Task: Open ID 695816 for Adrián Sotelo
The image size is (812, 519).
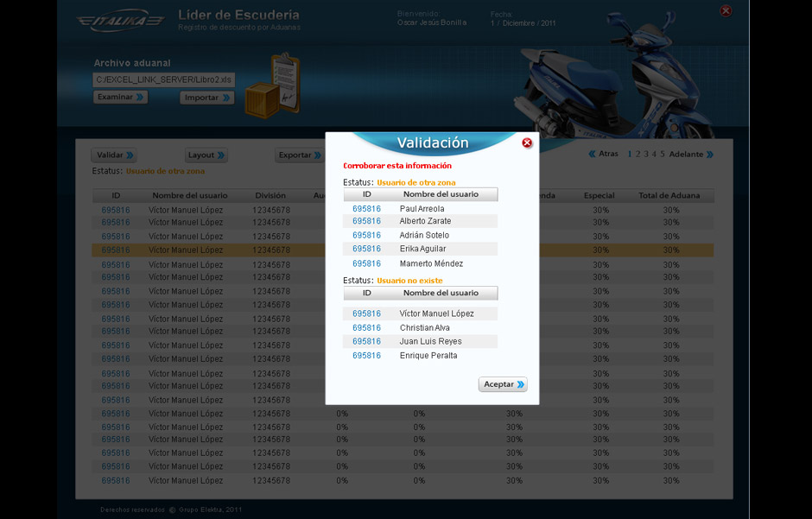Action: point(366,235)
